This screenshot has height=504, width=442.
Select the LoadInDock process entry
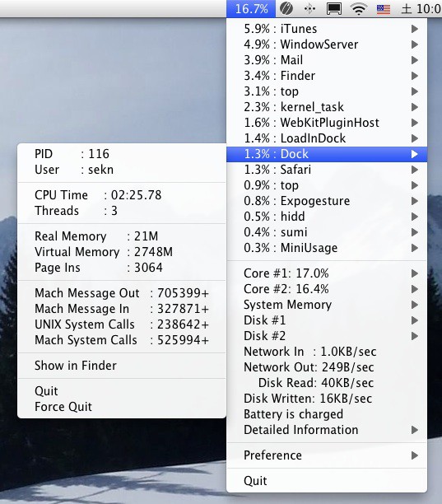pos(327,138)
